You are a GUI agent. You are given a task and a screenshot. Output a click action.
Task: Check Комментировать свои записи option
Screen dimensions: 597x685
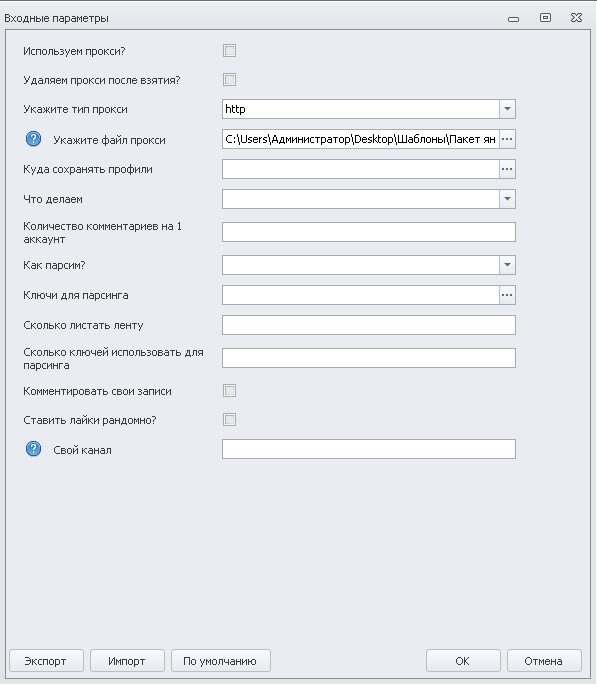click(229, 391)
